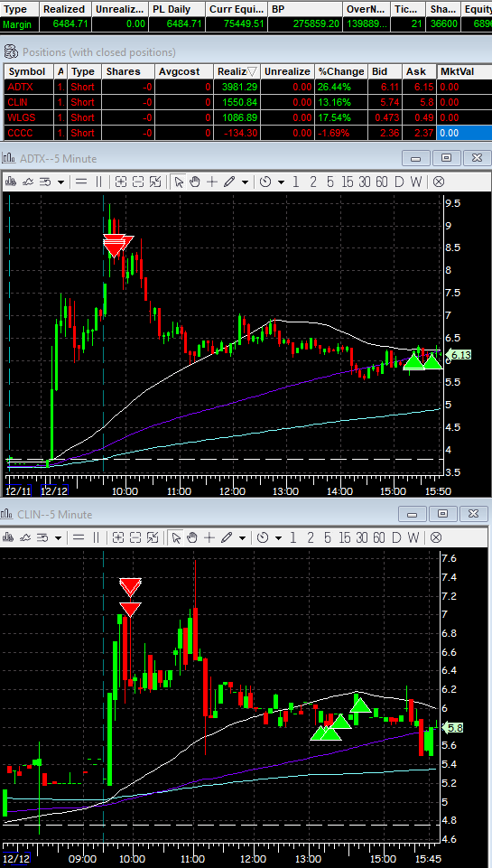
Task: Select vertical line tool in CLIN chart
Action: coord(97,537)
